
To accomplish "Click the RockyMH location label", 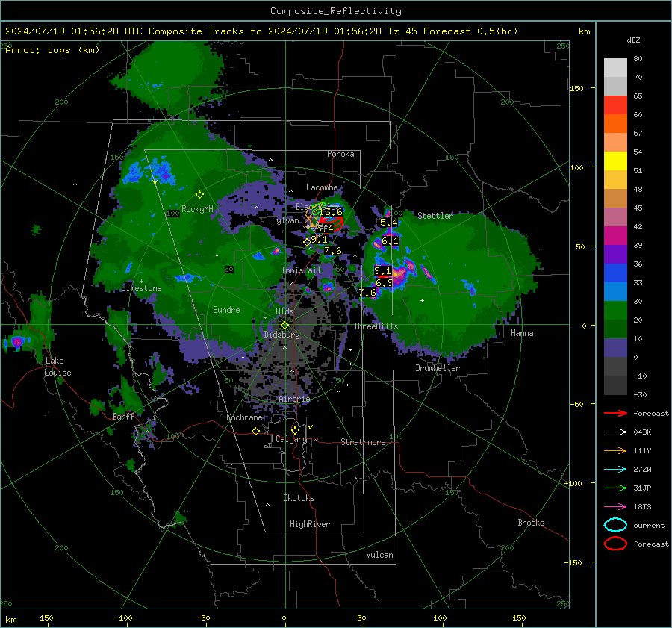I will [x=197, y=209].
